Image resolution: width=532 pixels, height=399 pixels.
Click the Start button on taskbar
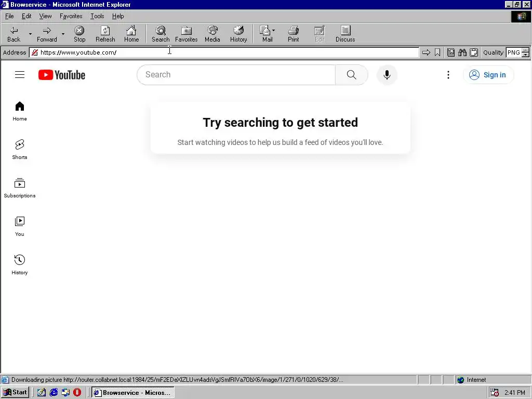(15, 392)
